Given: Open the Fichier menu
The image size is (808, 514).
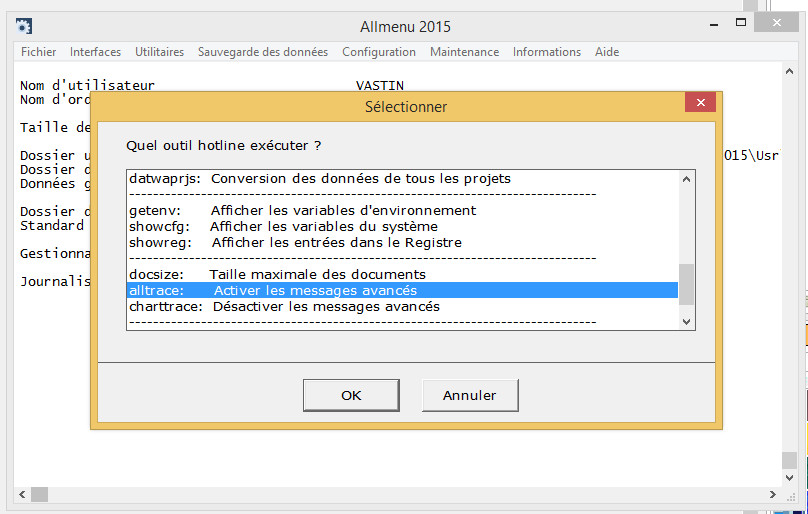Looking at the screenshot, I should (x=39, y=52).
